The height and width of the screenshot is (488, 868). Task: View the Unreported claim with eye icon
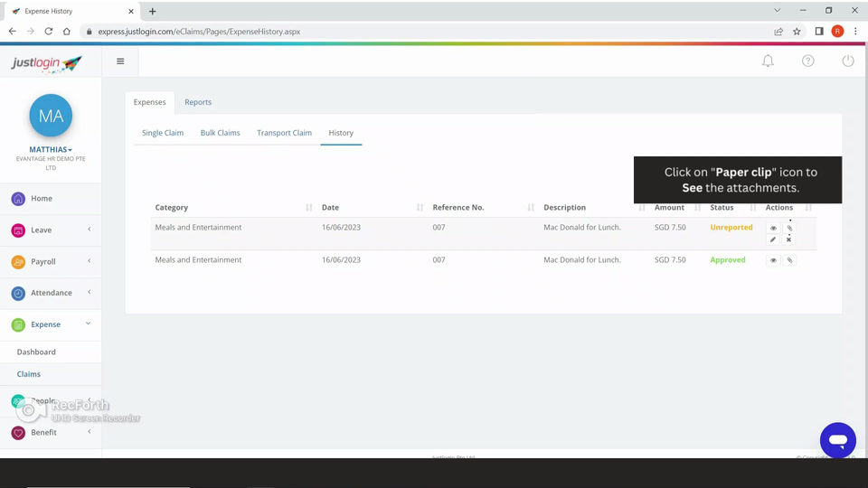[773, 228]
